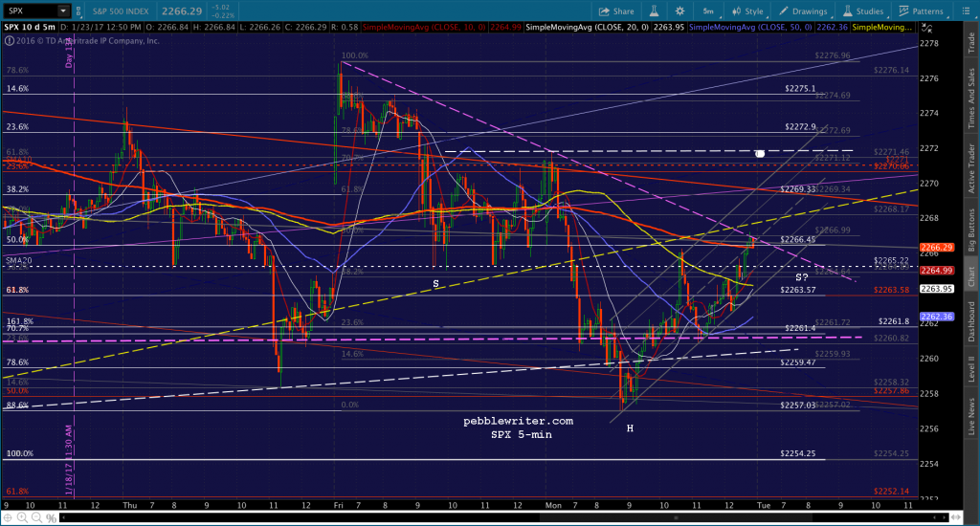The image size is (980, 526).
Task: Click the pebblewriter.com chart annotation
Action: point(518,421)
